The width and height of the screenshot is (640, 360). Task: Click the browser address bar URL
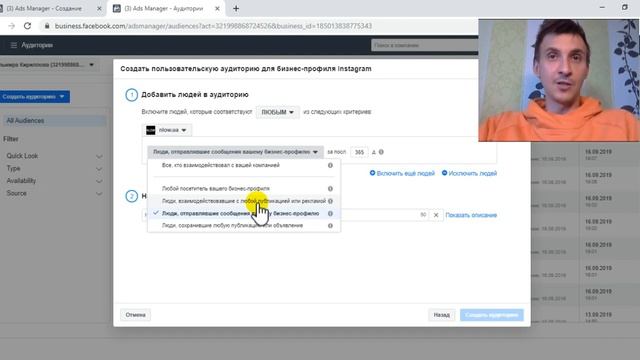[213, 26]
